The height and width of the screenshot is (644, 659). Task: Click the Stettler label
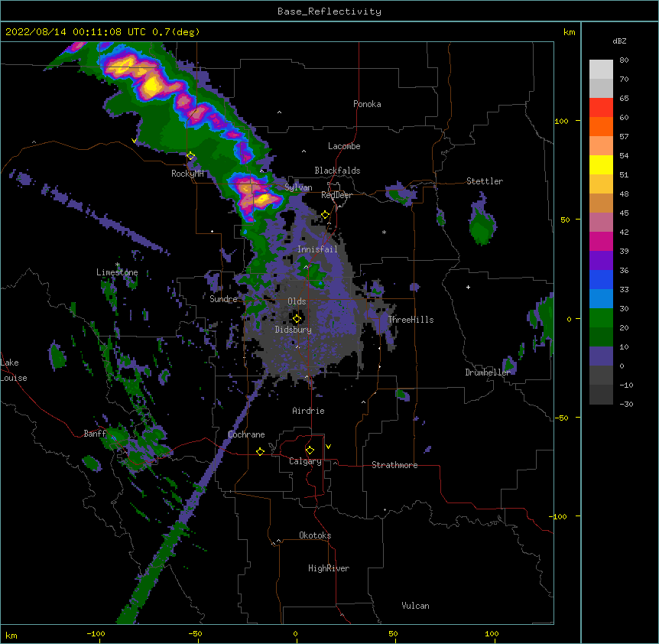point(485,181)
